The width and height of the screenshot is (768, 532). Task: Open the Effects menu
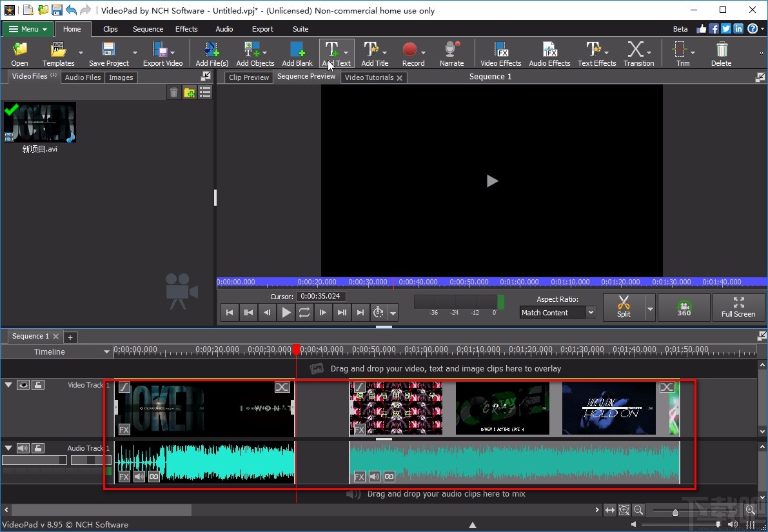pyautogui.click(x=186, y=29)
